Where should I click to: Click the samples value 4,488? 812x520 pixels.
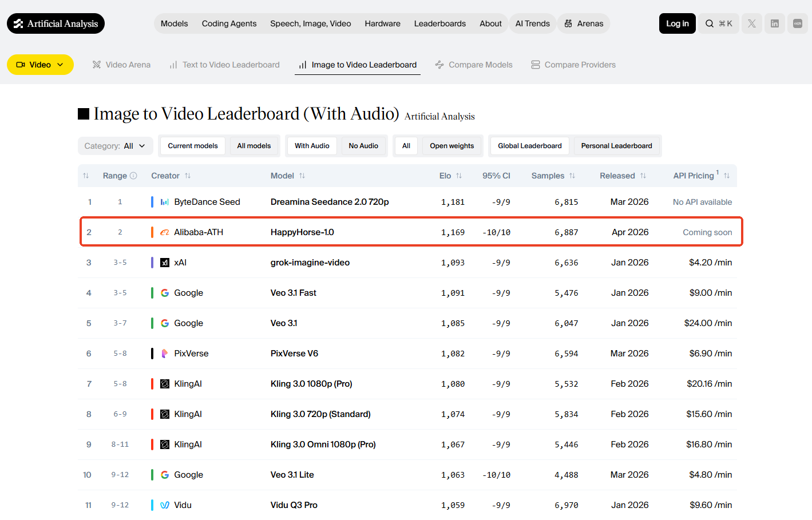tap(567, 475)
